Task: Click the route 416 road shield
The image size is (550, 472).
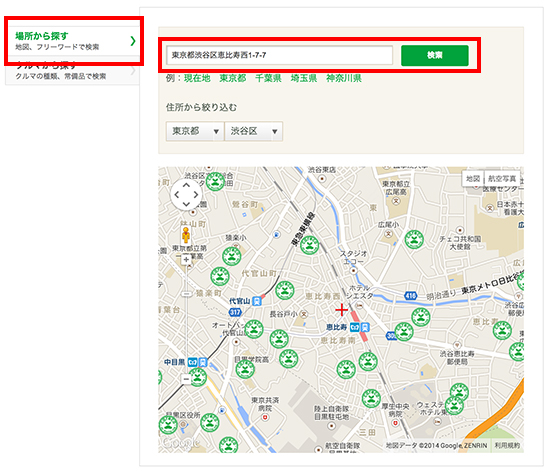Action: coord(411,296)
